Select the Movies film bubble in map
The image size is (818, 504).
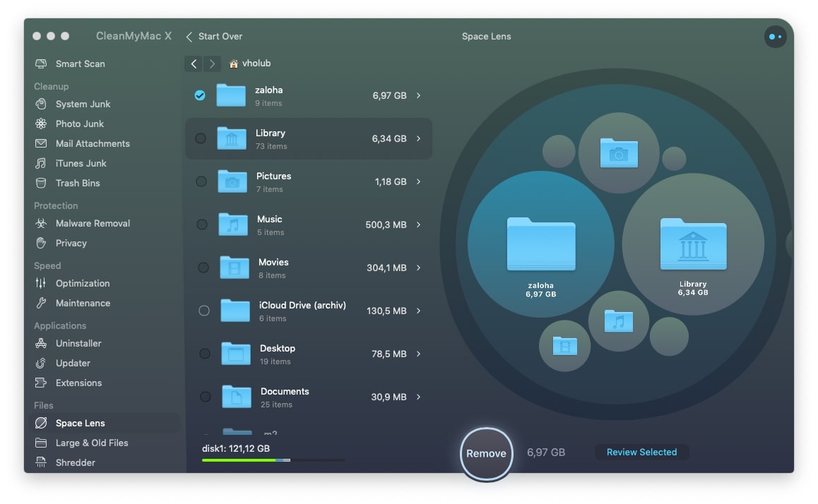(x=564, y=346)
